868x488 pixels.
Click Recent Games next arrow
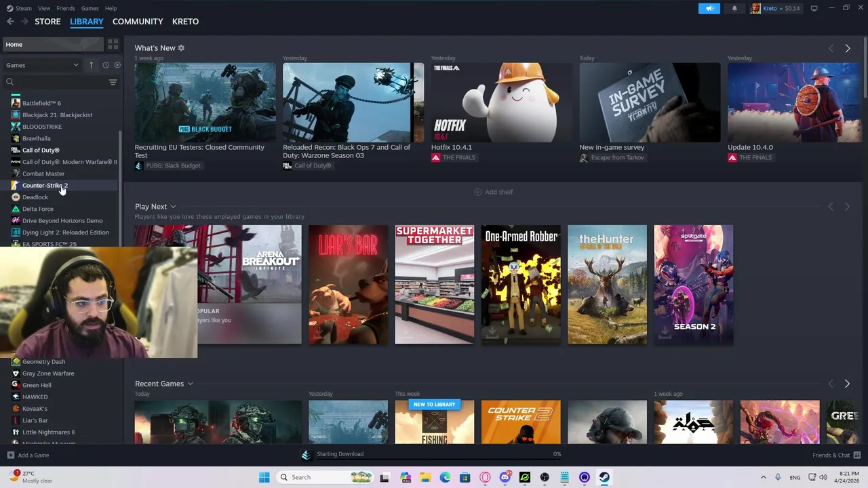click(847, 384)
